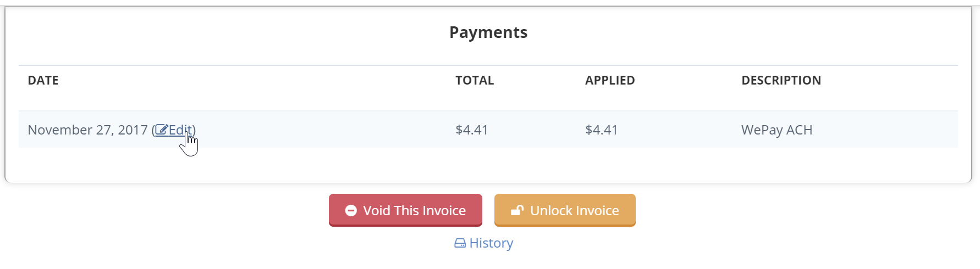Click the November 27, 2017 date text
Image resolution: width=980 pixels, height=269 pixels.
(87, 130)
